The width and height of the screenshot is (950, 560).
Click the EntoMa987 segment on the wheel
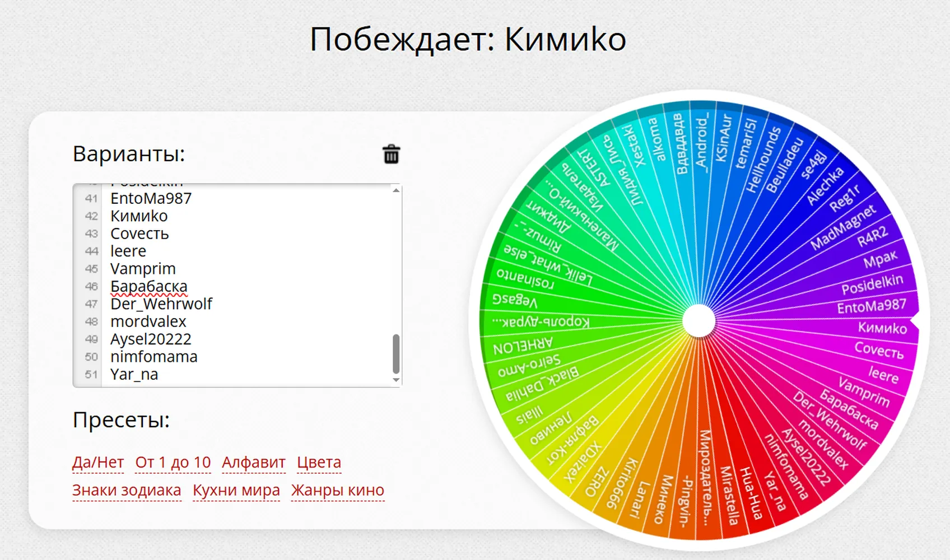click(x=871, y=306)
